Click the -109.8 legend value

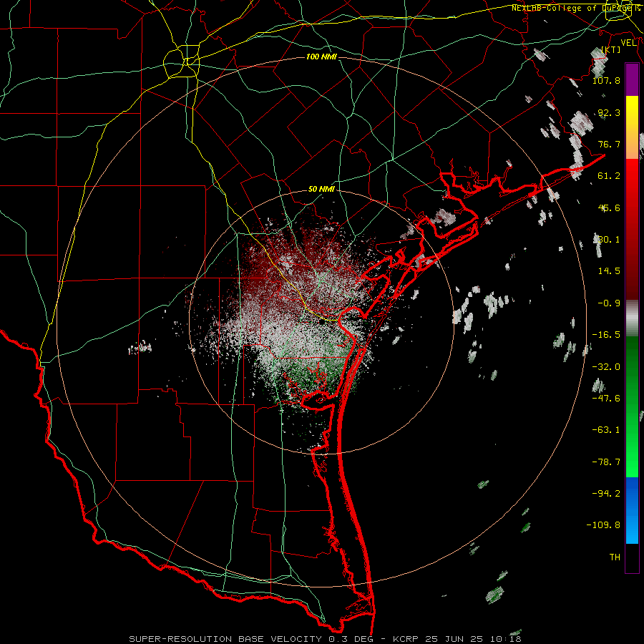click(x=603, y=525)
